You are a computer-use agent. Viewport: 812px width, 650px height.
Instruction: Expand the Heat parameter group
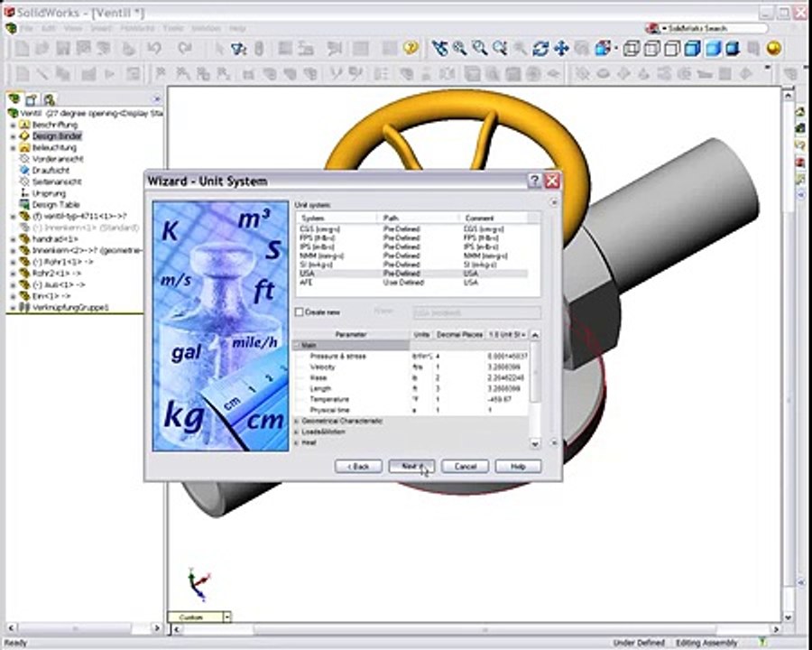(x=297, y=442)
